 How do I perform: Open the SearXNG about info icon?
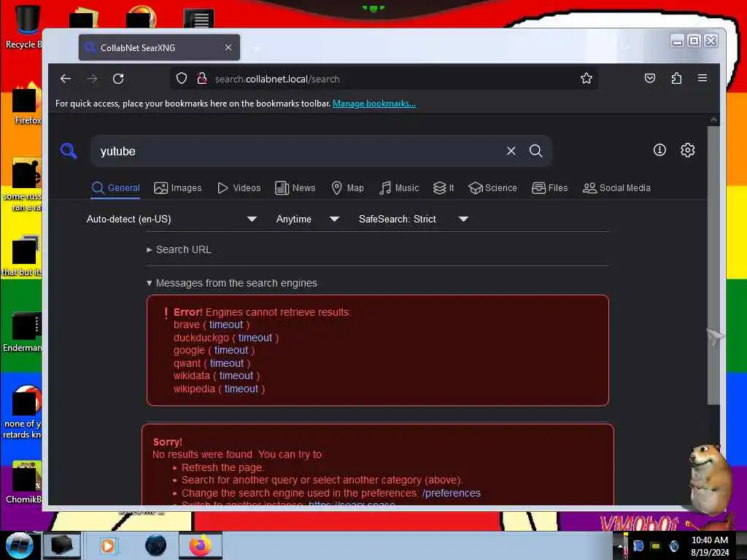point(659,150)
